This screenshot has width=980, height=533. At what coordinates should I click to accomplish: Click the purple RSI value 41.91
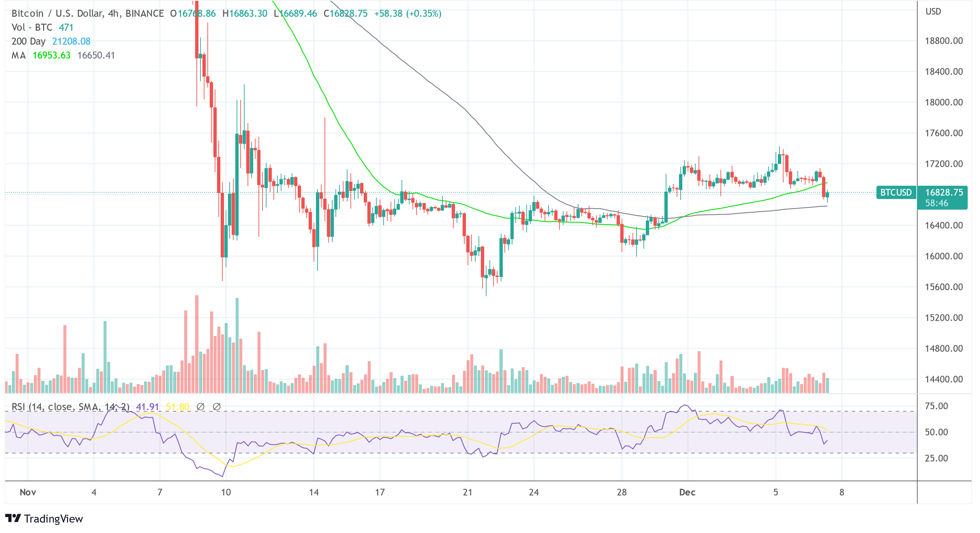tap(147, 407)
